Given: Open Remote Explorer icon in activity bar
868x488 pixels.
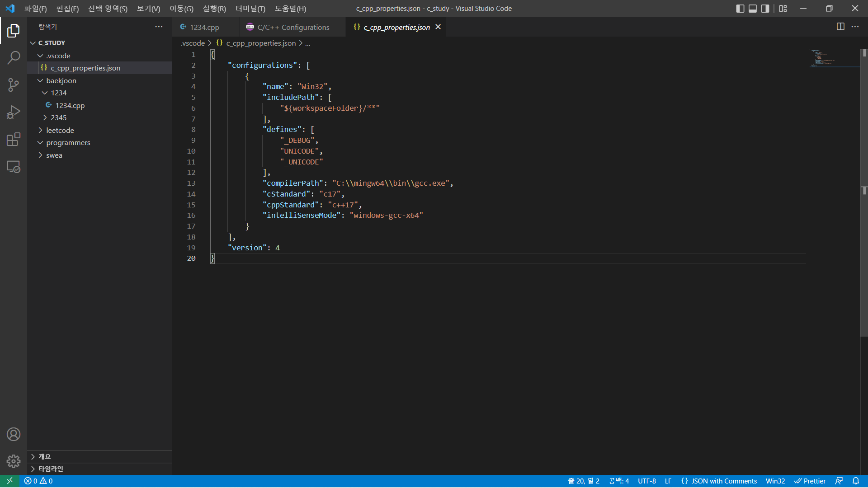Looking at the screenshot, I should (x=14, y=167).
